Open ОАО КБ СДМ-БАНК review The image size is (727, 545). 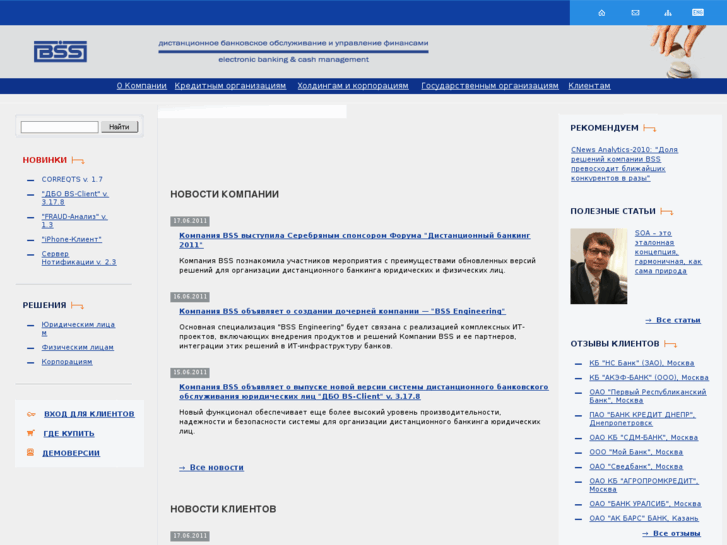(x=644, y=437)
